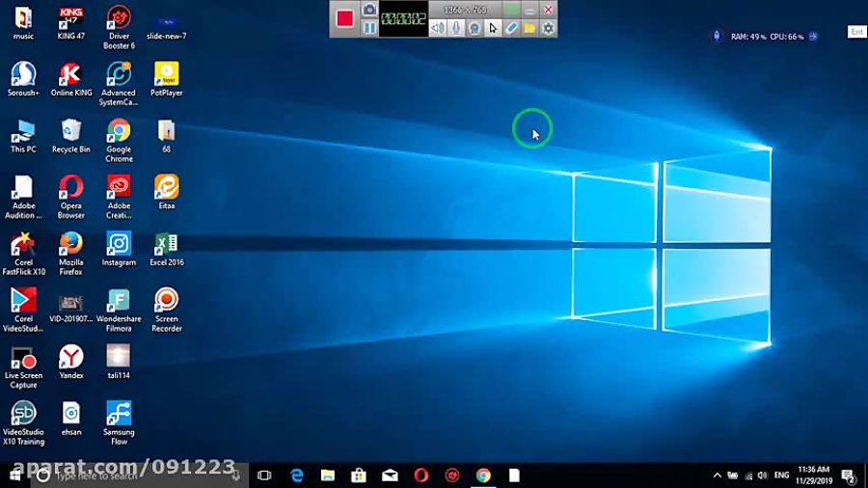Select the This PC icon
868x488 pixels.
23,136
